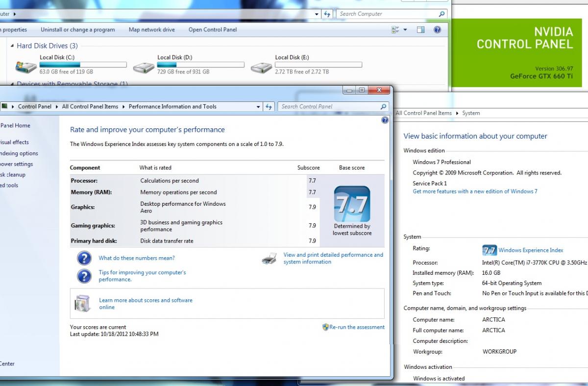The image size is (588, 386).
Task: Click 'Open Control Panel' toolbar item
Action: click(213, 30)
